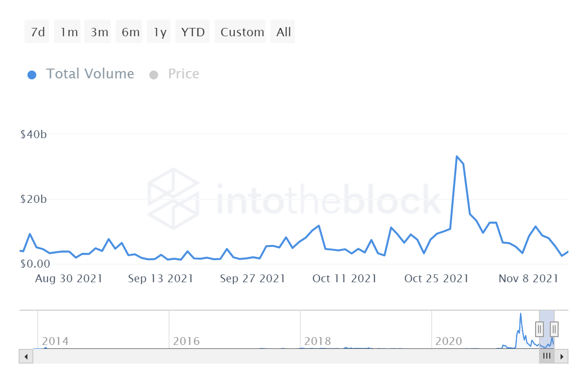Select the 7d time range

(37, 32)
